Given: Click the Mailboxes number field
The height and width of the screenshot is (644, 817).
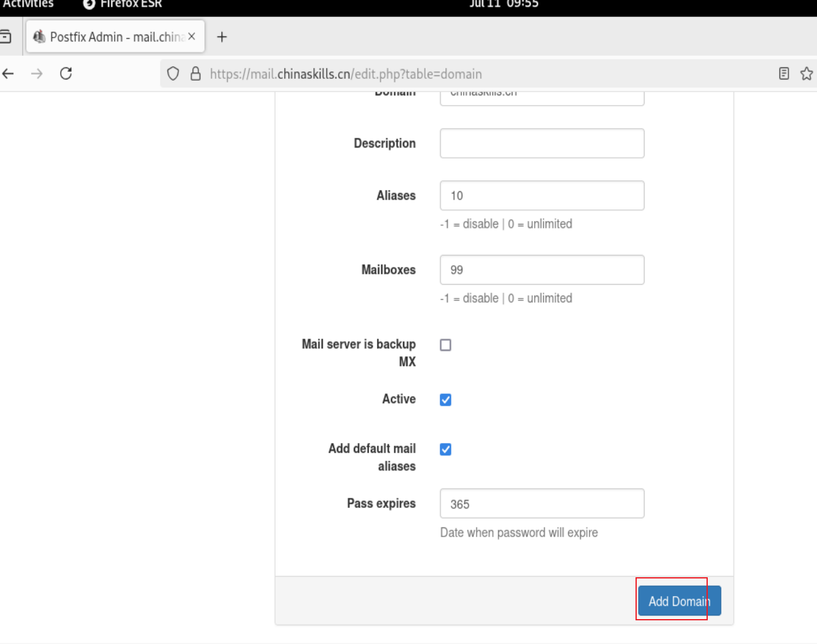Looking at the screenshot, I should [x=542, y=270].
